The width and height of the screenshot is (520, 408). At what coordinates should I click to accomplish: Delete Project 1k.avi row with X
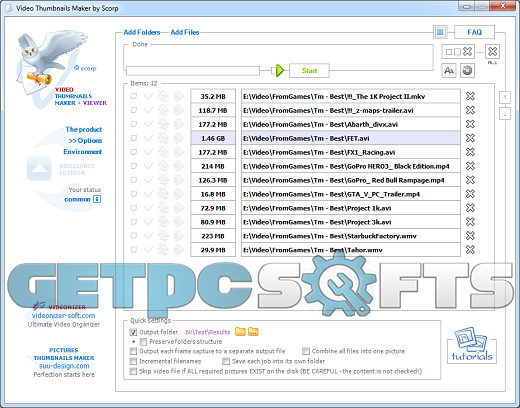(x=470, y=208)
